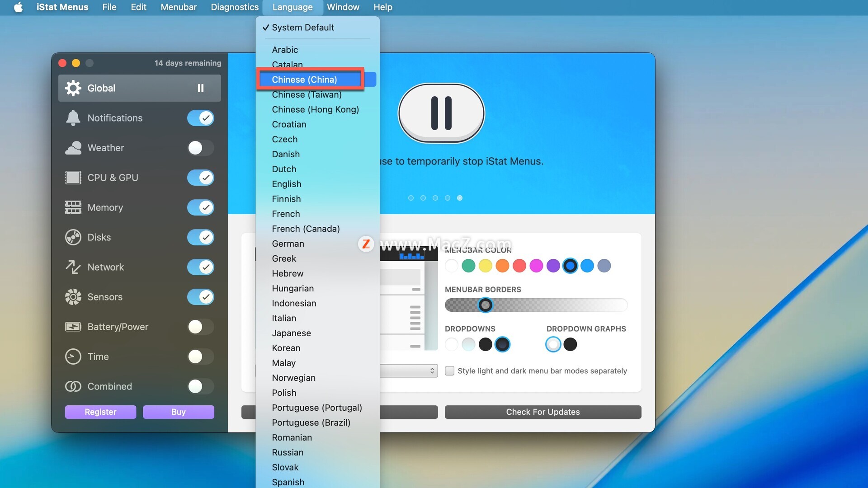
Task: Enable the Time switch
Action: point(201,357)
